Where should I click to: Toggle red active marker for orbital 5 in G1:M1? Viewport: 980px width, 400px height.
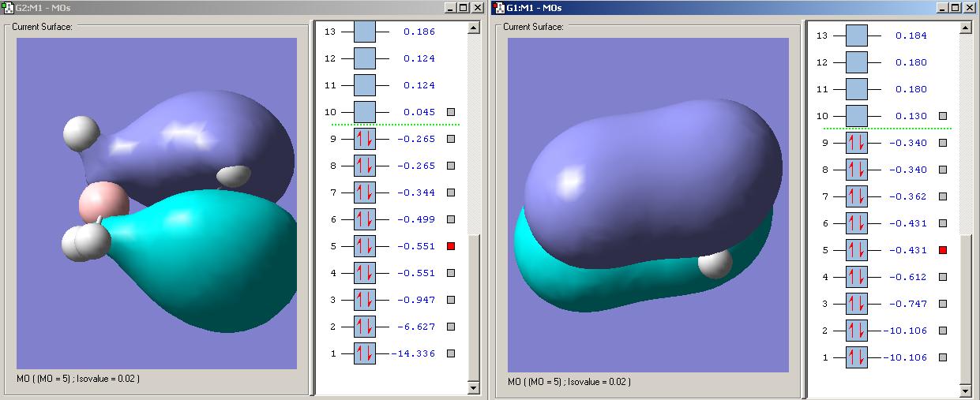tap(943, 250)
